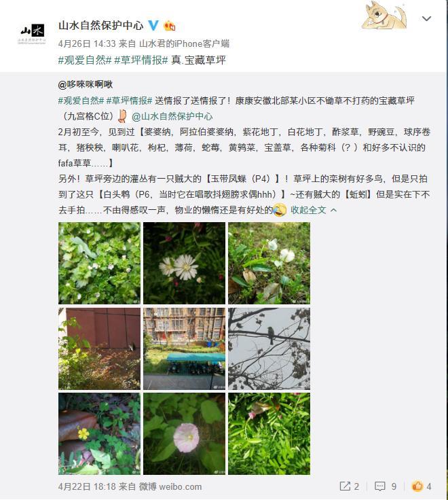Screen dimensions: 448x500
Task: Open the apartment building lawn photo
Action: (184, 349)
